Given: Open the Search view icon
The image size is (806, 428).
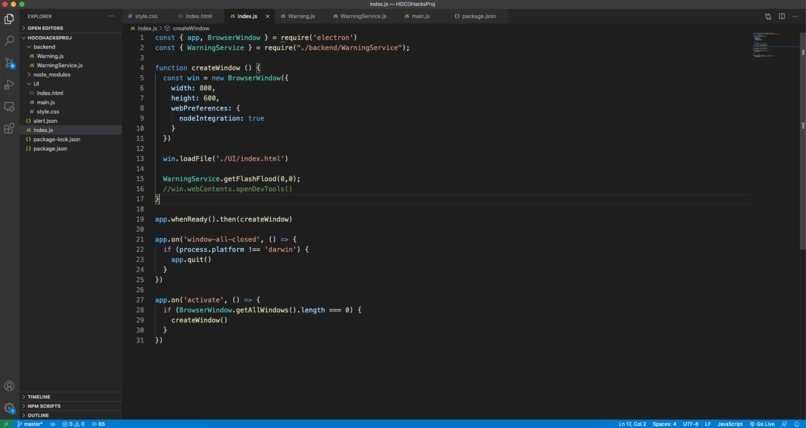Looking at the screenshot, I should (9, 41).
